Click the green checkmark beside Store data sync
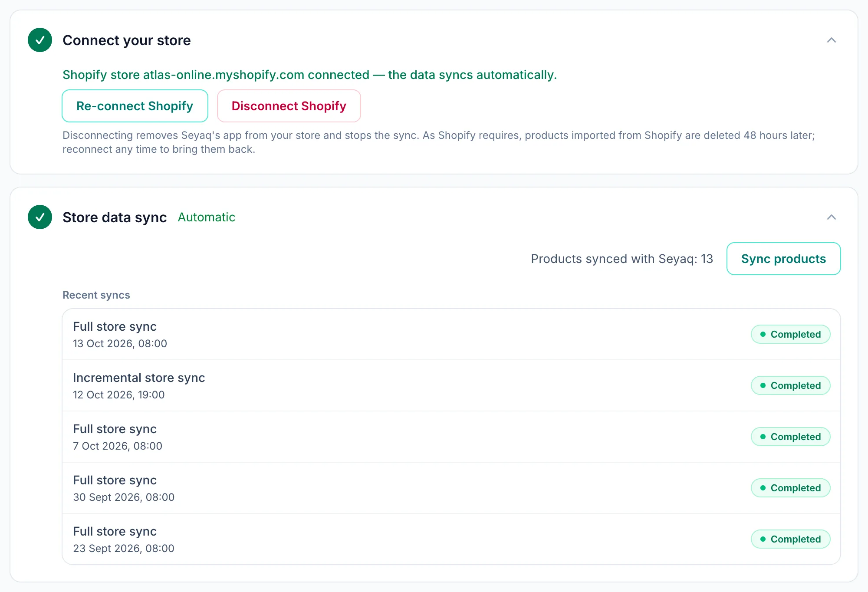This screenshot has width=868, height=592. click(40, 217)
